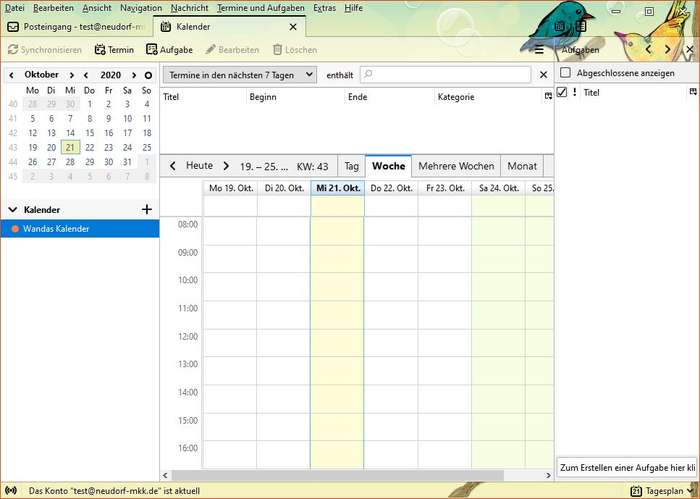Viewport: 700px width, 499px height.
Task: Jump to today circle in mini calendar
Action: [x=148, y=74]
